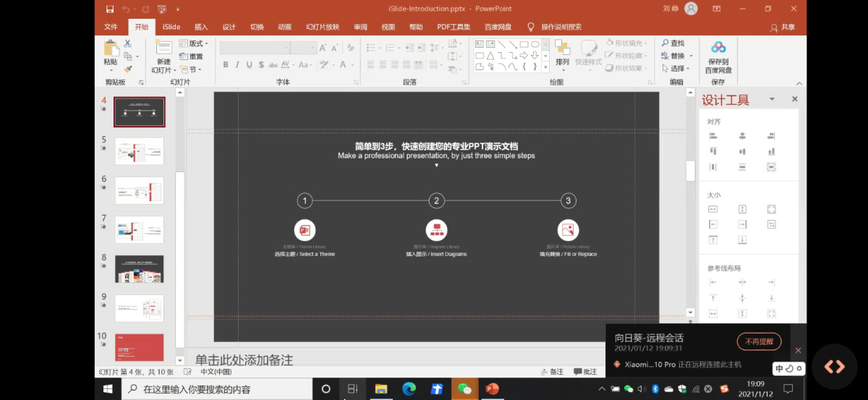This screenshot has width=868, height=400.
Task: Close the design tools (设计工具) panel
Action: [x=794, y=99]
